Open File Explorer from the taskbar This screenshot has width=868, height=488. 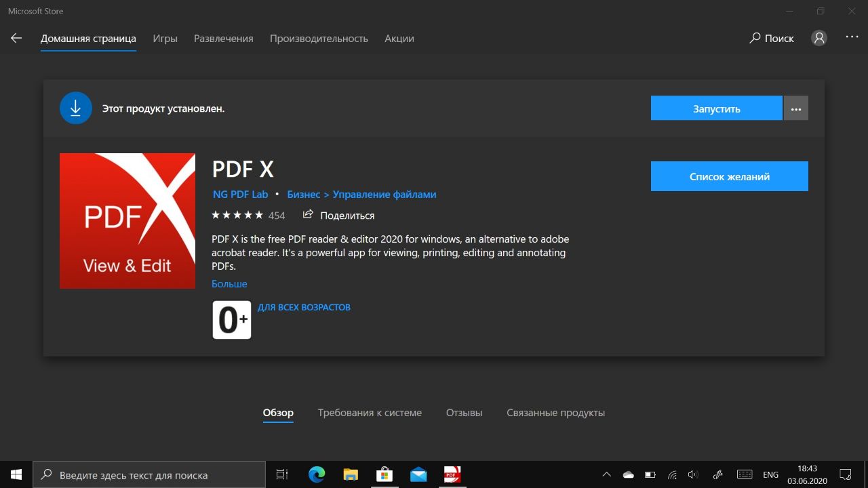pos(351,474)
